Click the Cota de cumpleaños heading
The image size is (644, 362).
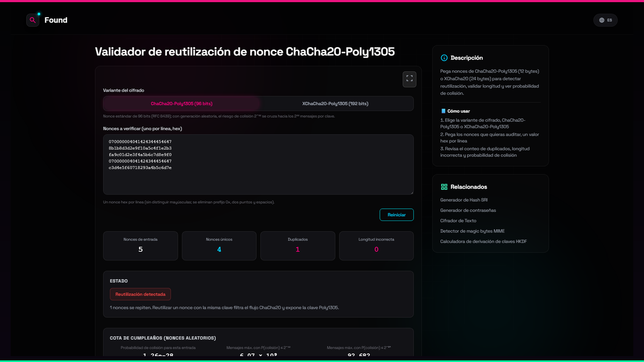coord(163,338)
